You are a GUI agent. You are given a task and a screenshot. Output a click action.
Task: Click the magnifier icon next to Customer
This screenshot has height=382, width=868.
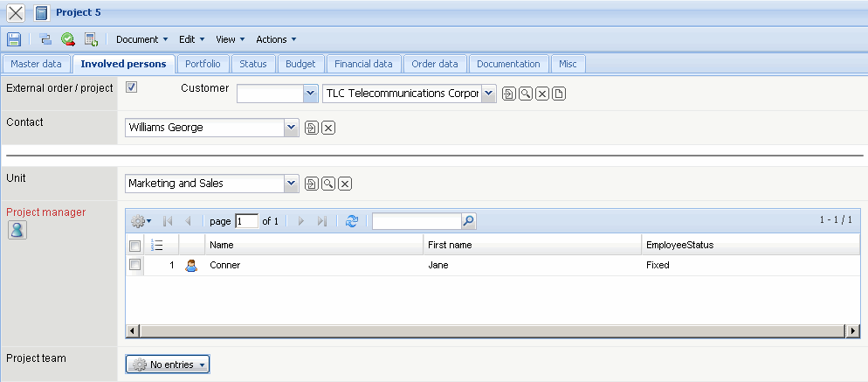[526, 94]
